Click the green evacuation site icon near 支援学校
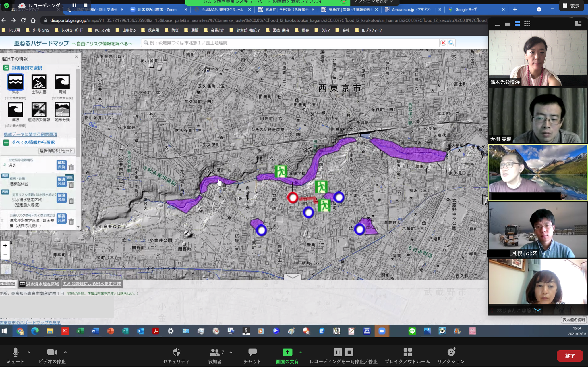This screenshot has height=367, width=588. pos(281,171)
